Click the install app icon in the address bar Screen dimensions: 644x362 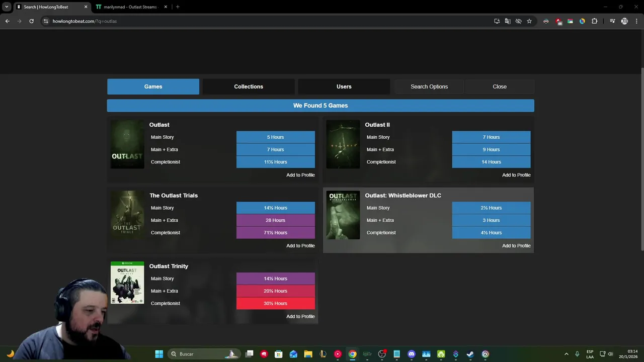coord(497,21)
